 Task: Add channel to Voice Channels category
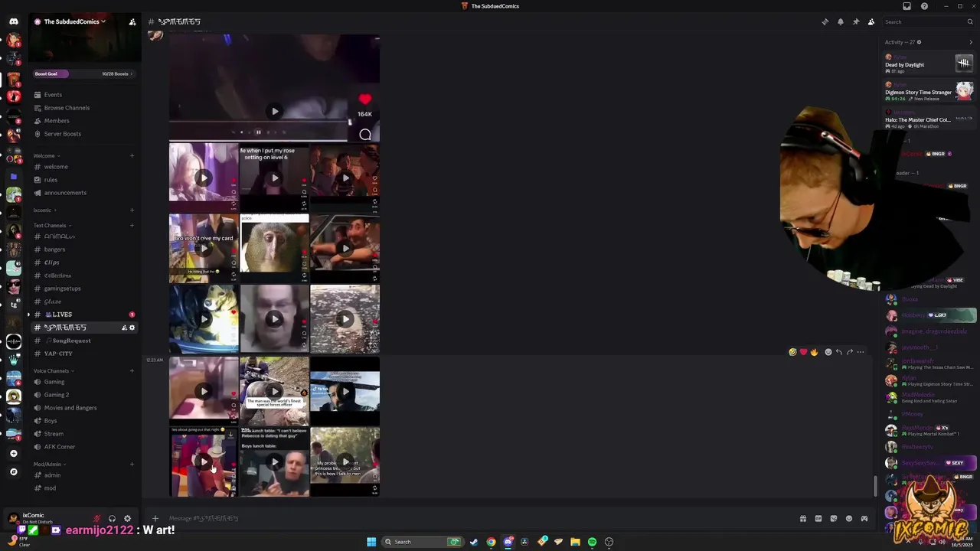132,371
